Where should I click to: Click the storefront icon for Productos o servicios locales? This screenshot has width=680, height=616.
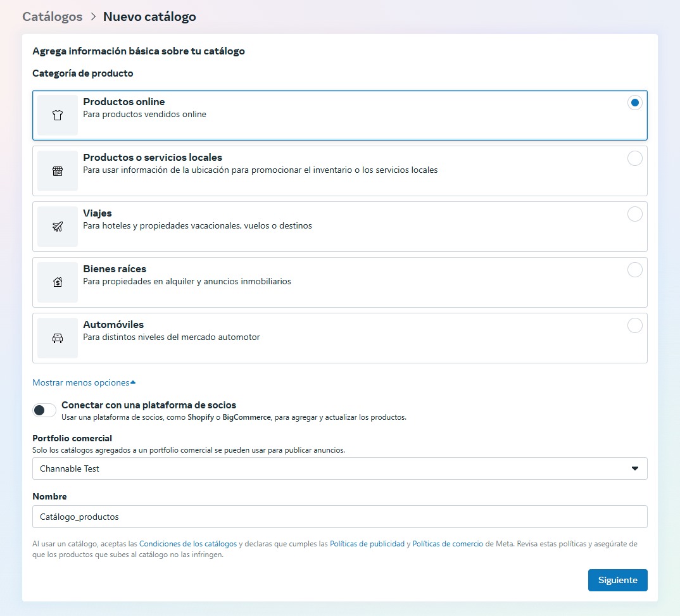[57, 171]
